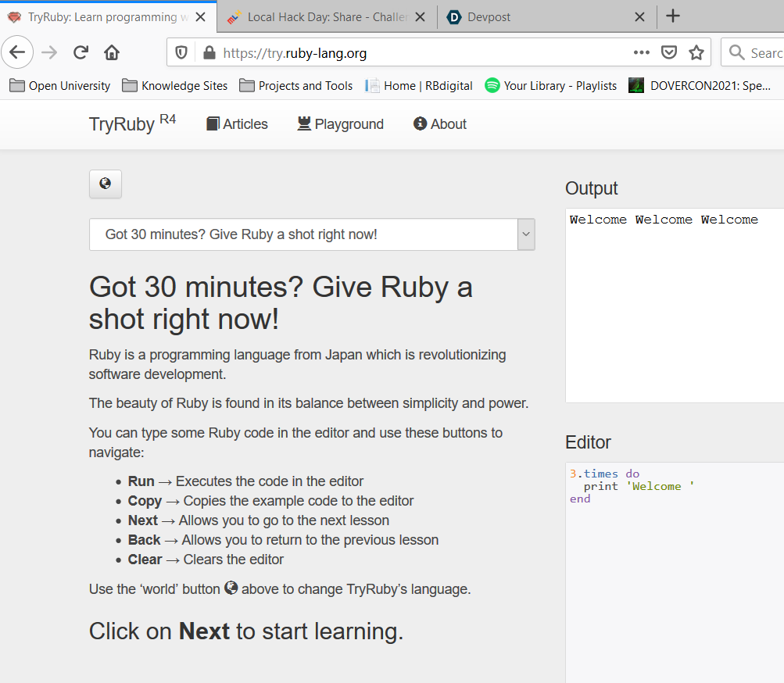
Task: Open Home | RBdigital bookmark
Action: [419, 85]
